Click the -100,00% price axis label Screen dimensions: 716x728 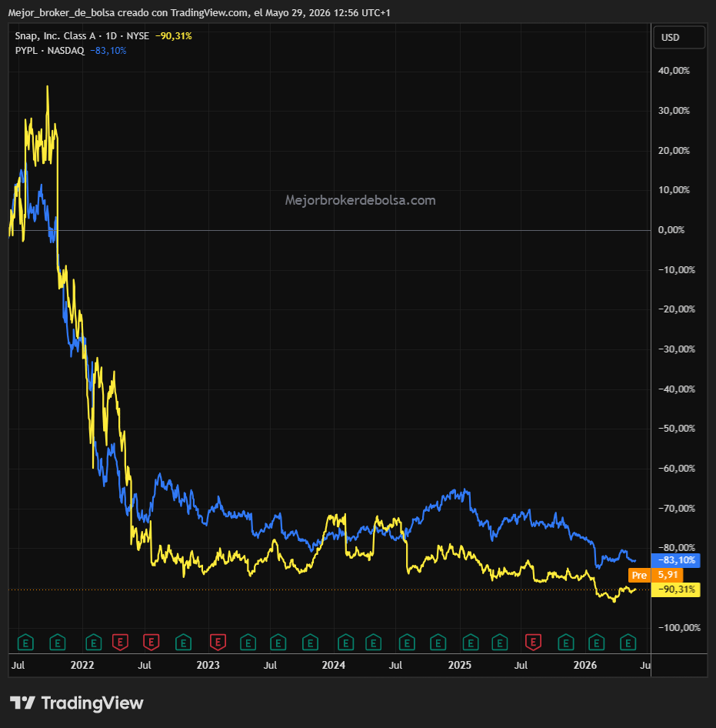click(x=679, y=628)
